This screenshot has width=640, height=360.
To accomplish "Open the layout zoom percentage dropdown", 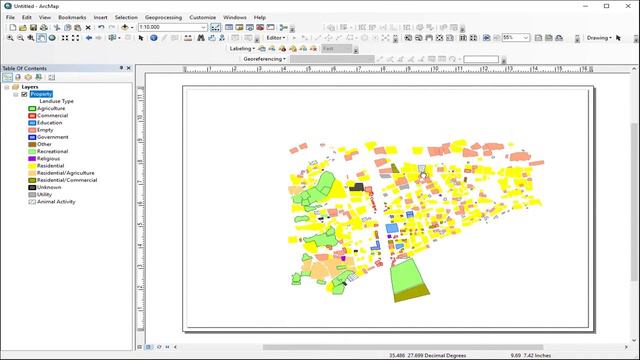I will tap(526, 38).
